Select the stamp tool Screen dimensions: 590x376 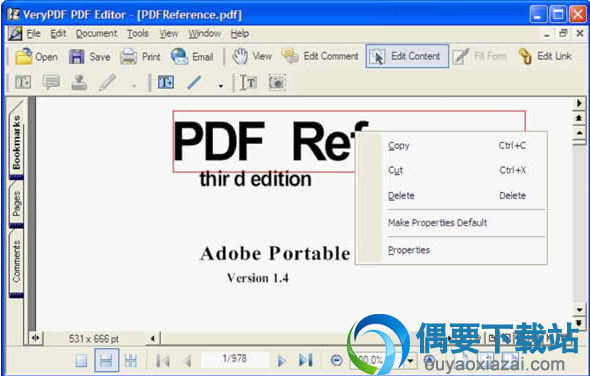79,82
